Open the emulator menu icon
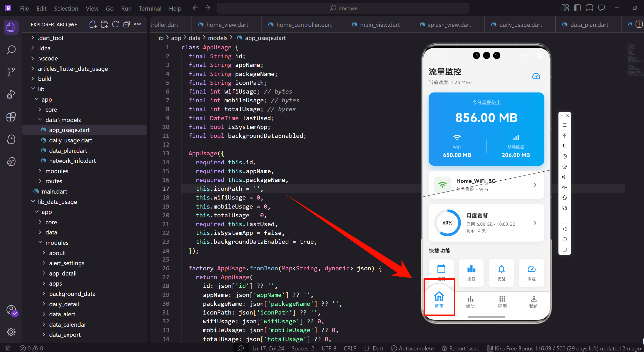Image resolution: width=644 pixels, height=352 pixels. [565, 125]
